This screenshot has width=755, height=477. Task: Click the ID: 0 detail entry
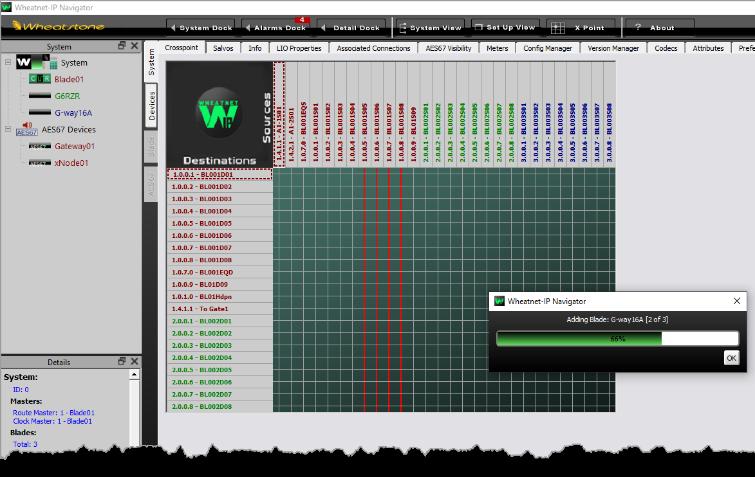point(21,389)
